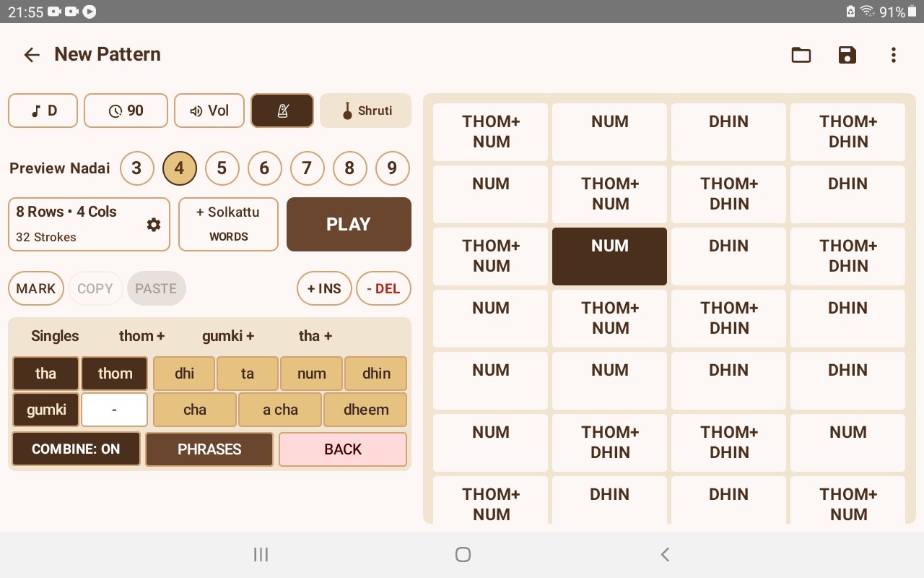Select Preview Nadai 3
The width and height of the screenshot is (924, 578).
(x=136, y=168)
